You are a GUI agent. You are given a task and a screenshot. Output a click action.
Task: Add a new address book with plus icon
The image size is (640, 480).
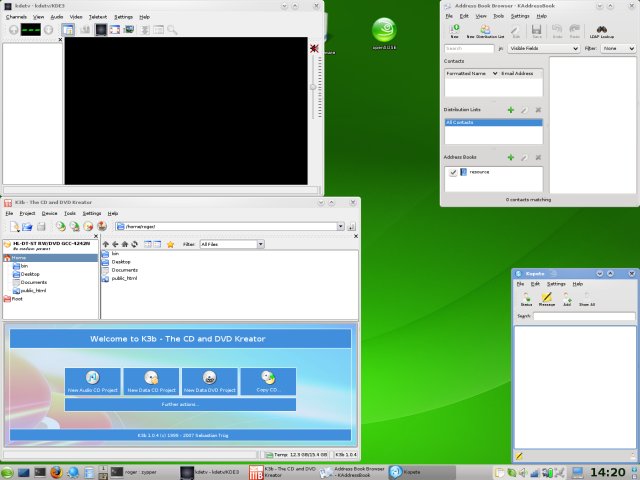pyautogui.click(x=511, y=157)
